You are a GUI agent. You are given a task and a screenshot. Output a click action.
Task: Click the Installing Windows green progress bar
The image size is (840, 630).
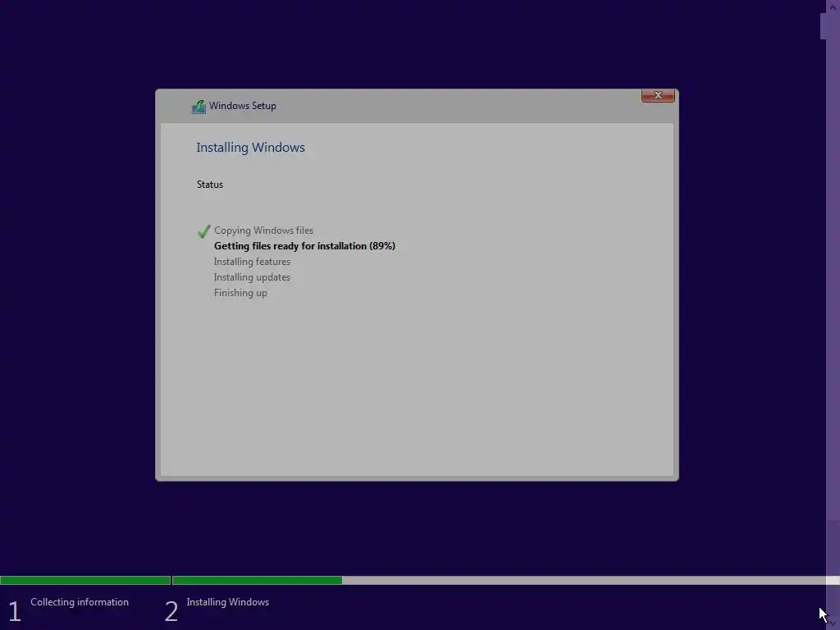(x=257, y=580)
